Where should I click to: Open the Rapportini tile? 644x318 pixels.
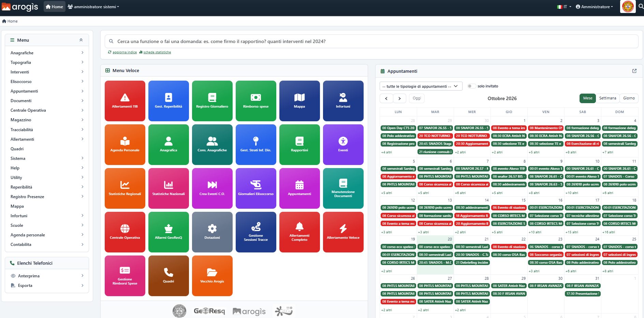[x=299, y=144]
